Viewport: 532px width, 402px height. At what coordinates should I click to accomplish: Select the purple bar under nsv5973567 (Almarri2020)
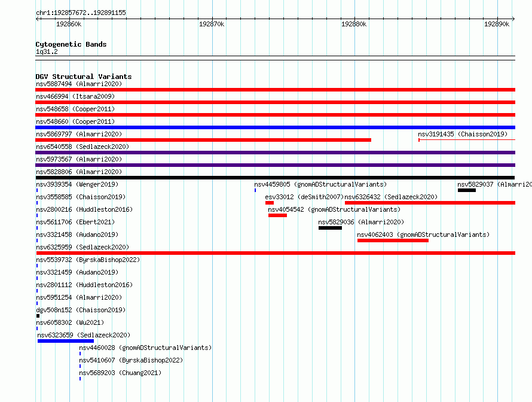tap(275, 165)
